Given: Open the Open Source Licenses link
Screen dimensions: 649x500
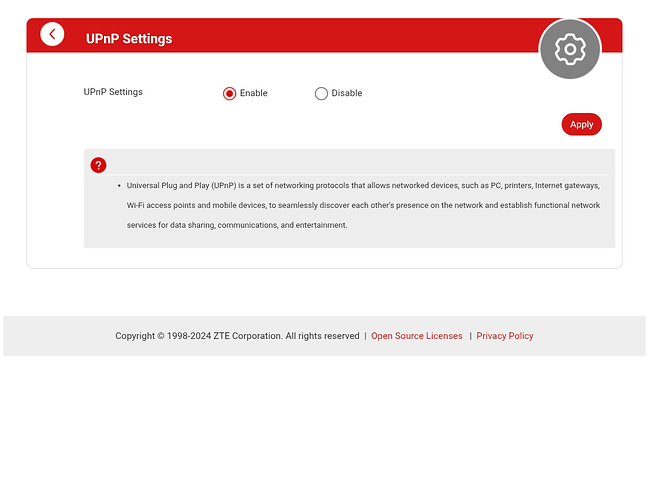Looking at the screenshot, I should coord(416,336).
